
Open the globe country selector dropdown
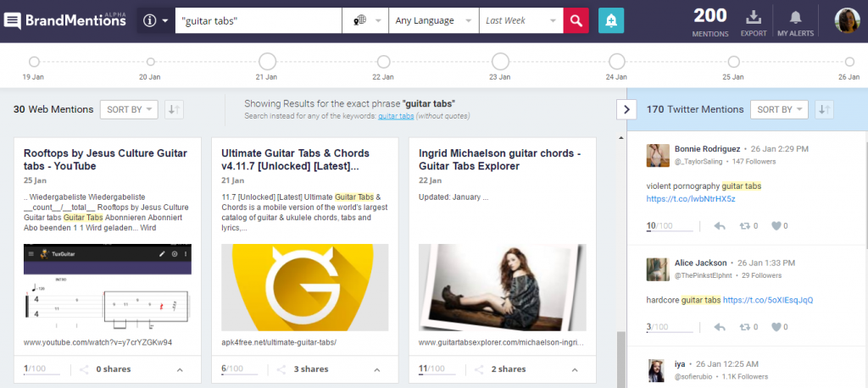(x=365, y=21)
